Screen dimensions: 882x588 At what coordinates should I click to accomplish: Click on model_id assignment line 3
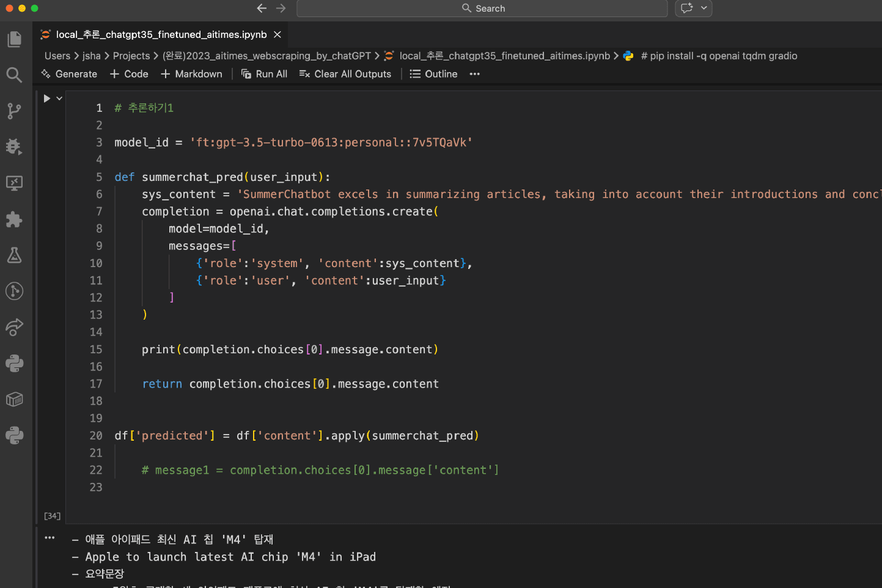[x=293, y=142]
